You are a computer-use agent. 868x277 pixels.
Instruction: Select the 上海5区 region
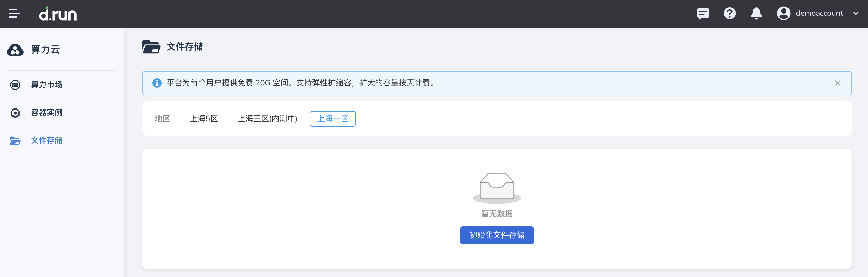[204, 118]
